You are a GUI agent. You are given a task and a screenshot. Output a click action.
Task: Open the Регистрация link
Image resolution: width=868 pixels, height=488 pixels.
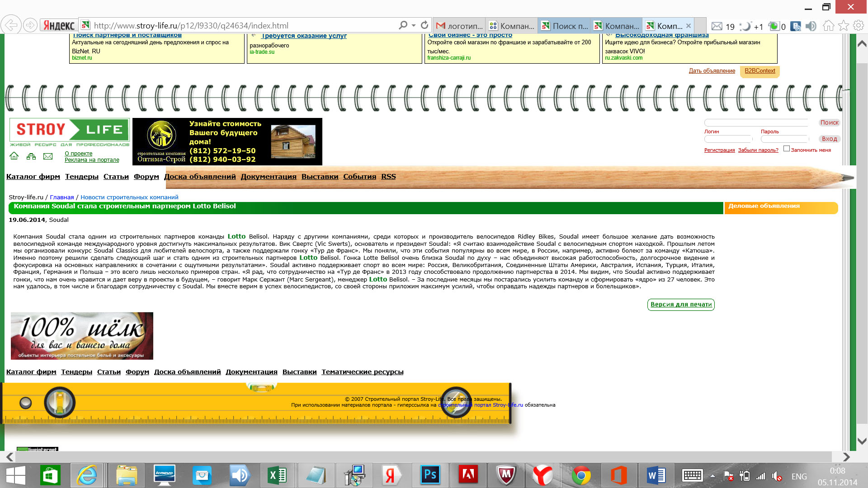coord(720,150)
